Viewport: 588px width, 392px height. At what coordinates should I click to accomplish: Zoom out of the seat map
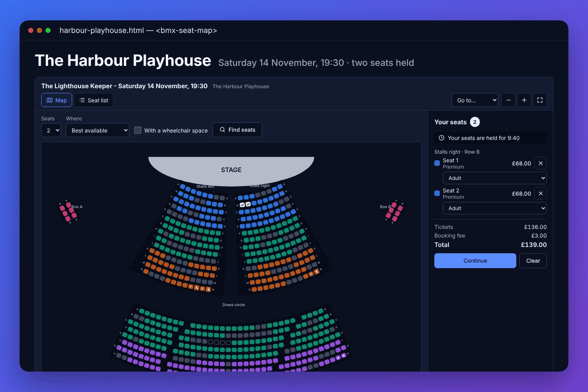(x=508, y=100)
